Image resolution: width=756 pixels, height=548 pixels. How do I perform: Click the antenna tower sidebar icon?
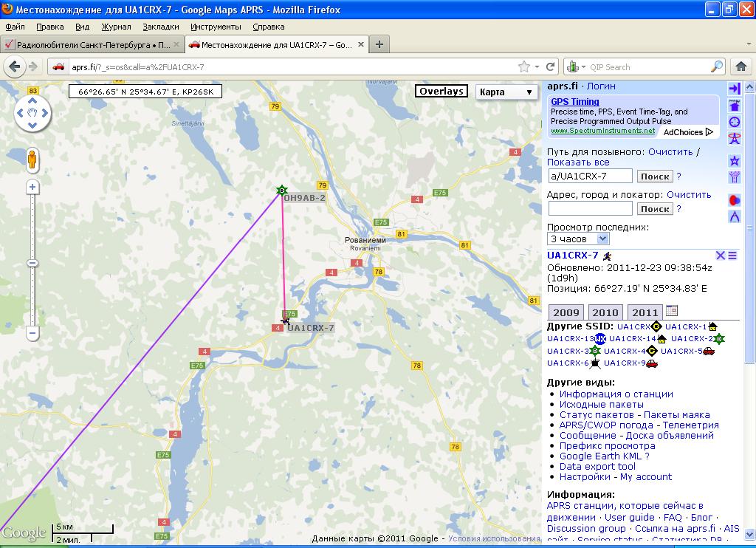(x=735, y=138)
